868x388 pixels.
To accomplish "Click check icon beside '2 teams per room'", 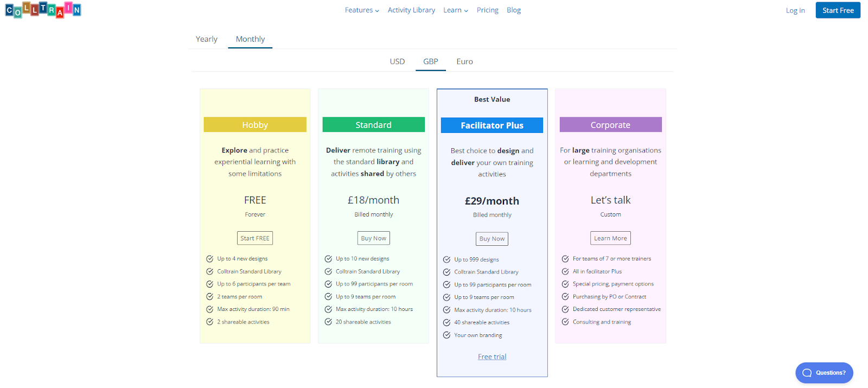I will tap(209, 297).
